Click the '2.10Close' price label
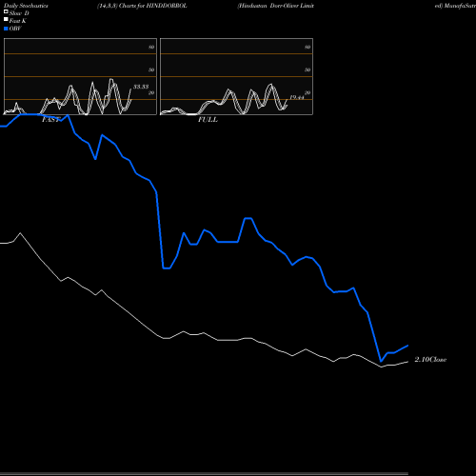This screenshot has width=476, height=476. click(x=430, y=360)
